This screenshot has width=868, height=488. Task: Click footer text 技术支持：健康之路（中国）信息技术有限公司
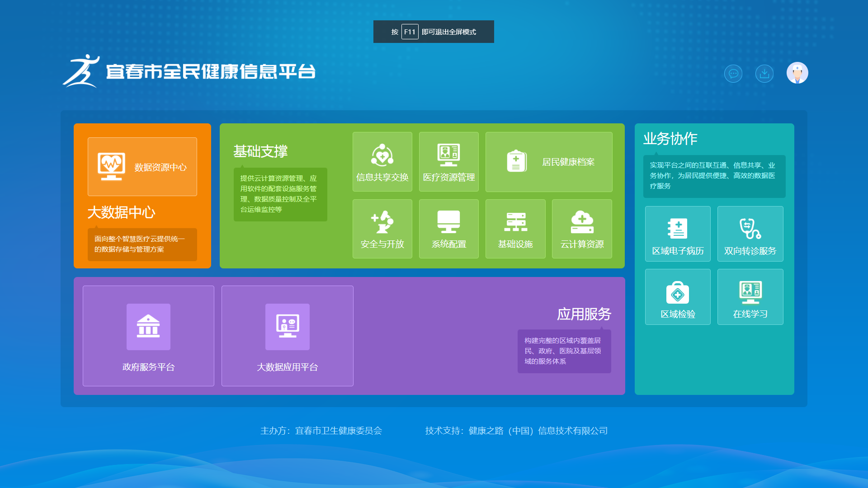click(516, 431)
